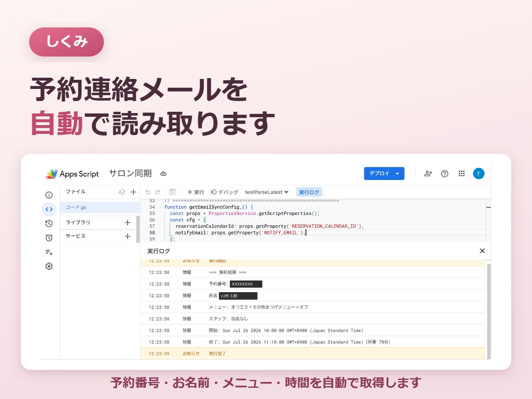Click the 氏名 log row
The height and width of the screenshot is (399, 532).
point(313,296)
